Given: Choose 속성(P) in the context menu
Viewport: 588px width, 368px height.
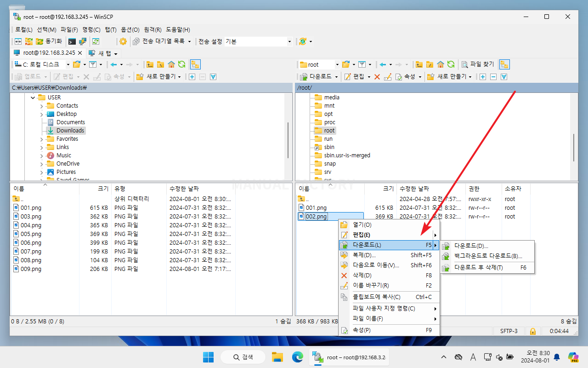Looking at the screenshot, I should pos(389,330).
